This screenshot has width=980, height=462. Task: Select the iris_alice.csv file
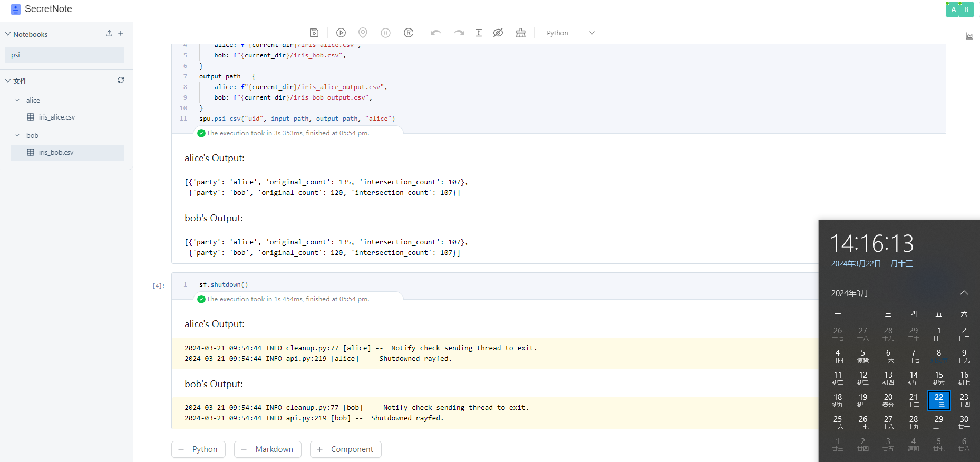(56, 117)
